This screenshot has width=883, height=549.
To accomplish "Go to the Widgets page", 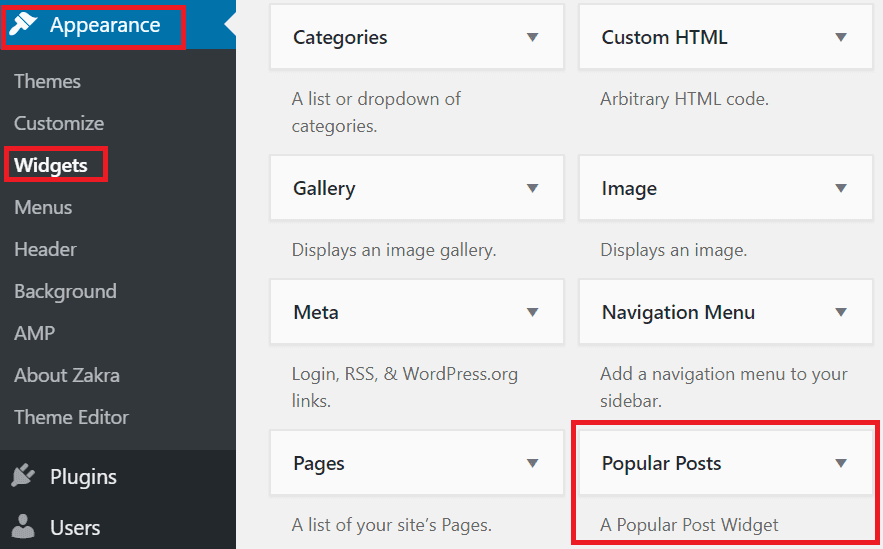I will point(51,166).
